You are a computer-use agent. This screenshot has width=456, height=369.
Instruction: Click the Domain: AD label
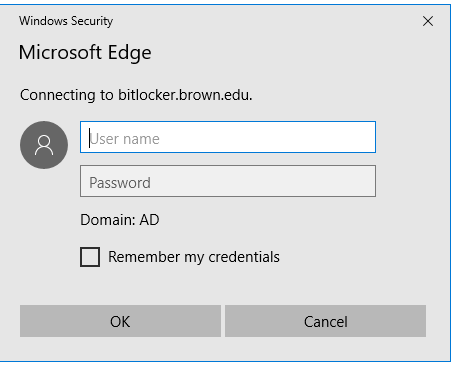click(x=120, y=220)
